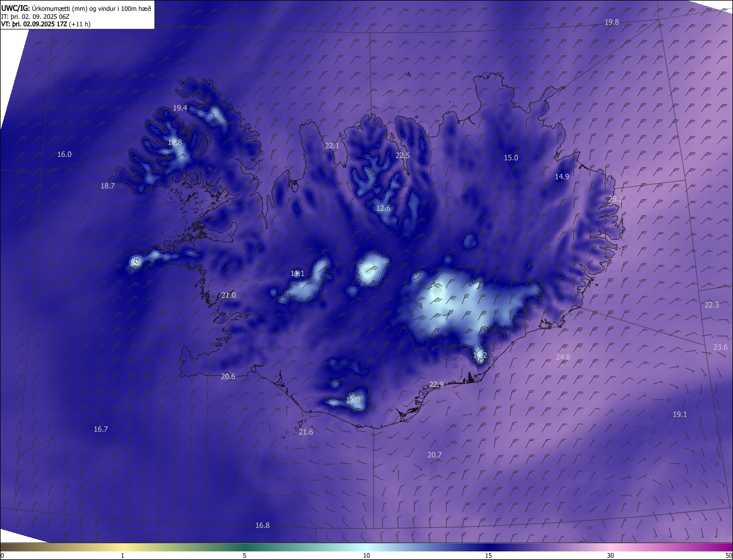
Task: Pick the 22.1 value label
Action: [x=332, y=145]
